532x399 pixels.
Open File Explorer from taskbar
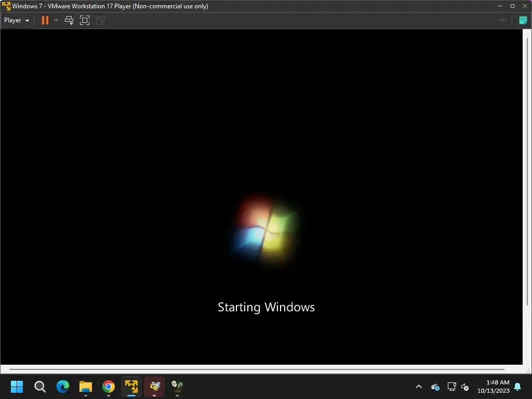pos(86,387)
